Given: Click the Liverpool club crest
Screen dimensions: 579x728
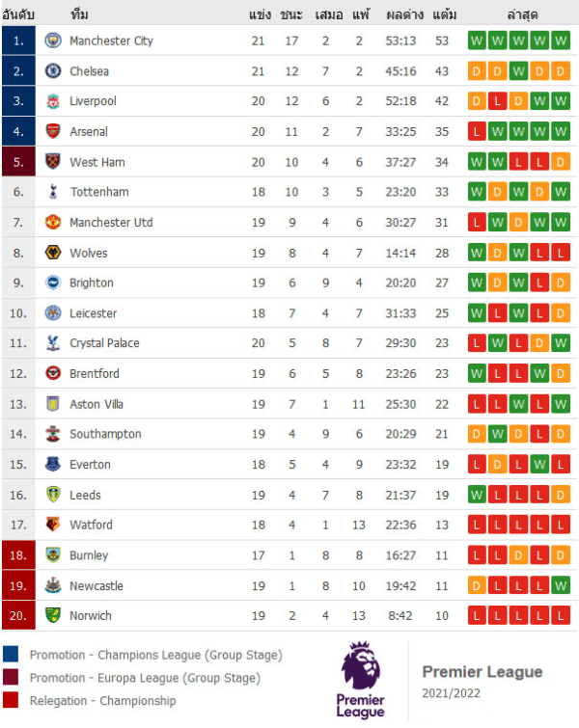Looking at the screenshot, I should (53, 101).
